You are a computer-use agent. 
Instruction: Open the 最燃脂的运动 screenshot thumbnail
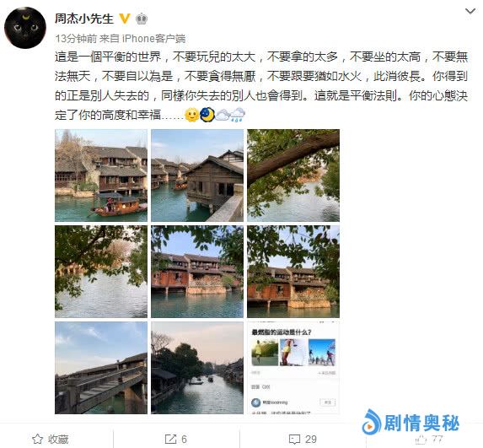(x=293, y=368)
